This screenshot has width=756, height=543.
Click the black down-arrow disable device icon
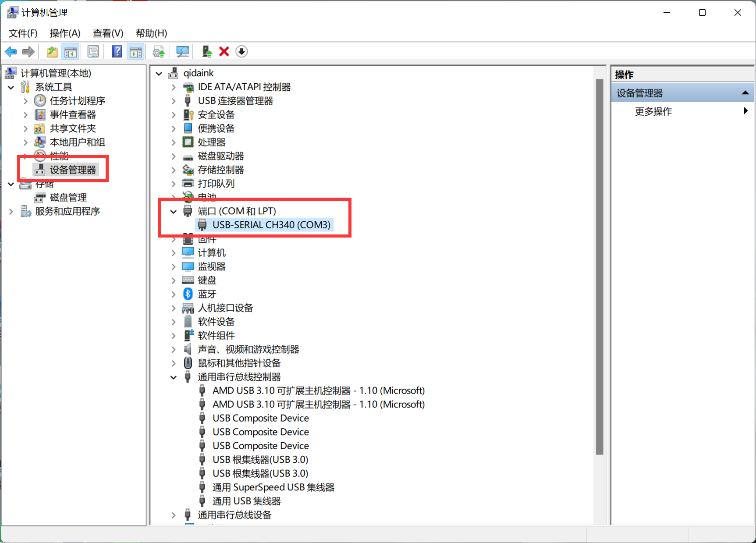(241, 52)
